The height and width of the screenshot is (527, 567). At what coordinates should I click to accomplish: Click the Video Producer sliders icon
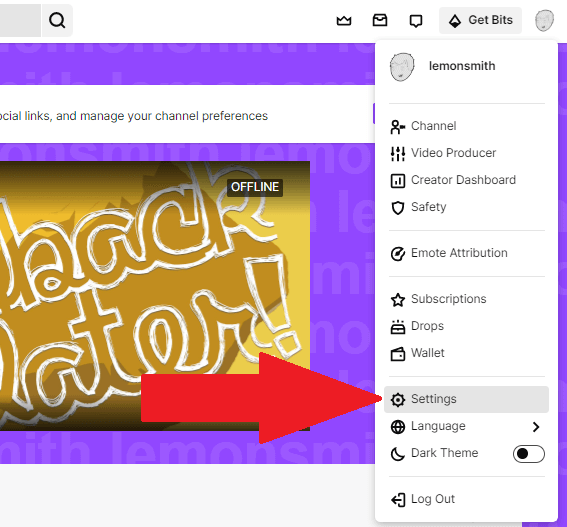click(x=398, y=154)
